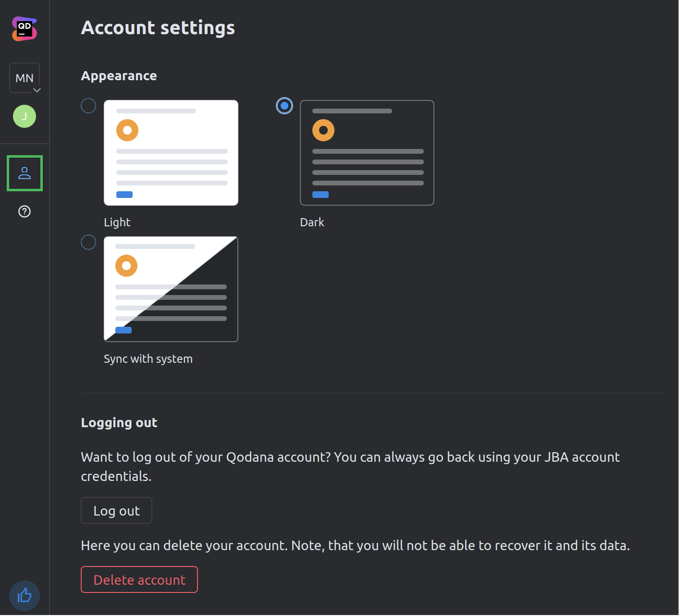Click the Dark theme label
This screenshot has height=616, width=679.
pos(312,222)
